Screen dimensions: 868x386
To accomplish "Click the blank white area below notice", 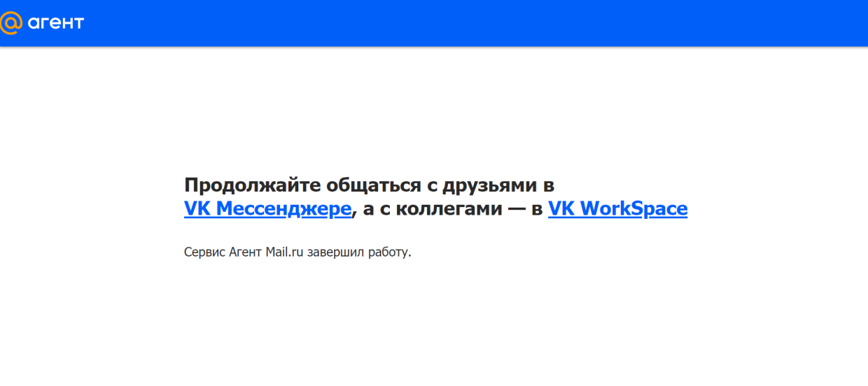I will pyautogui.click(x=434, y=329).
